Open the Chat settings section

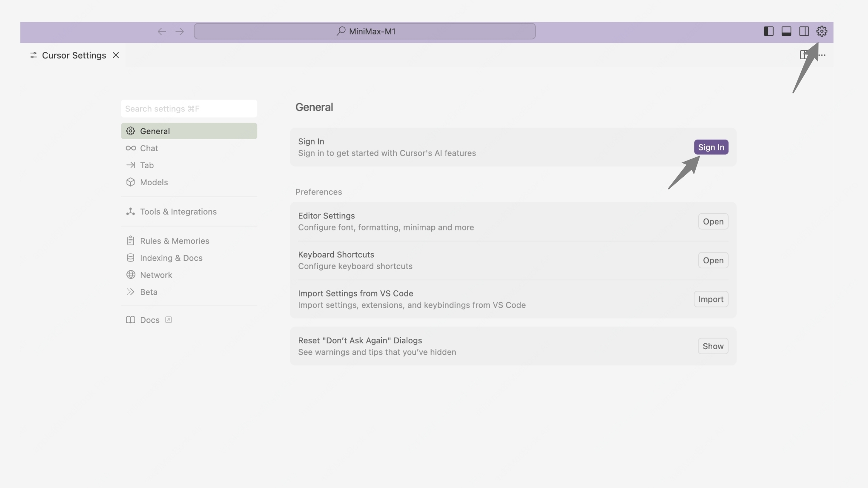click(x=149, y=148)
